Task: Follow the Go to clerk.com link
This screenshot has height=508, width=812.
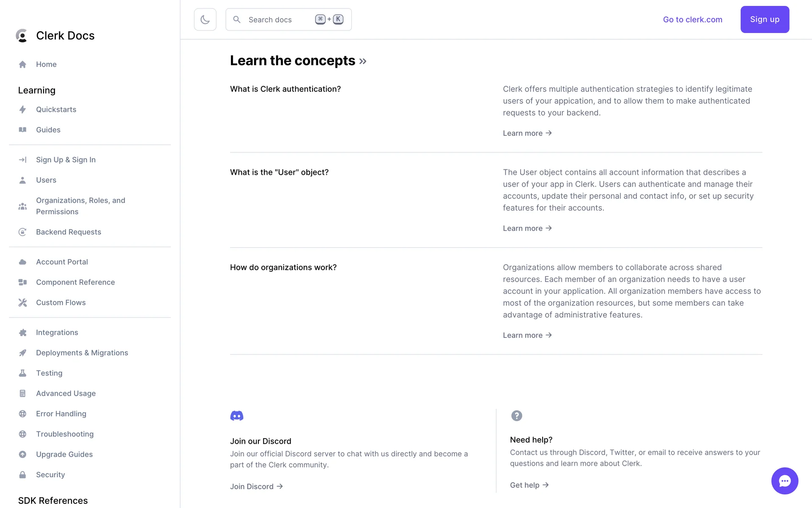Action: [x=692, y=19]
